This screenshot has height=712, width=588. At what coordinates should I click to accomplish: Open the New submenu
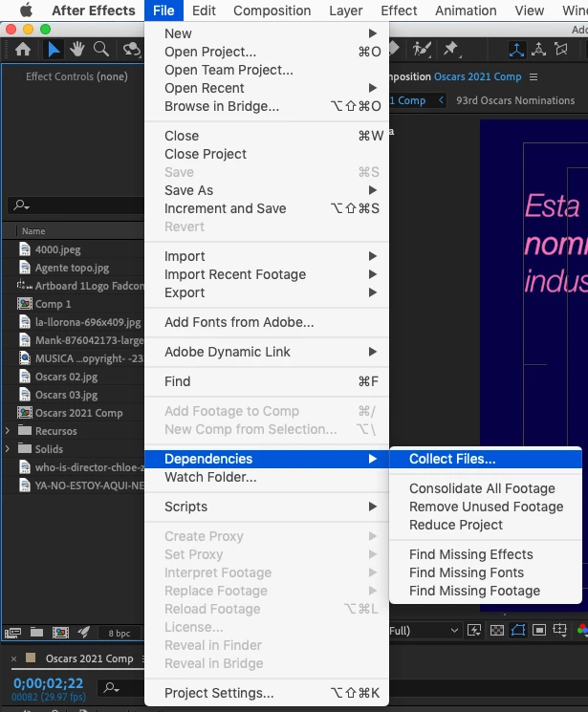(267, 33)
